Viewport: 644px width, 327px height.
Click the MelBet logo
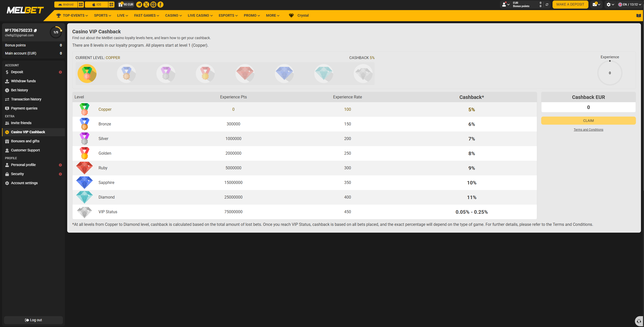pos(25,10)
